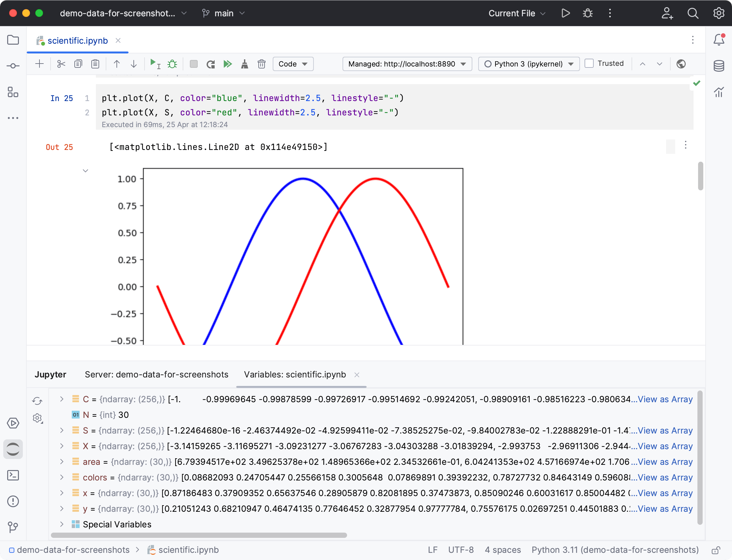Run all cells in the notebook
This screenshot has width=732, height=560.
coord(228,64)
